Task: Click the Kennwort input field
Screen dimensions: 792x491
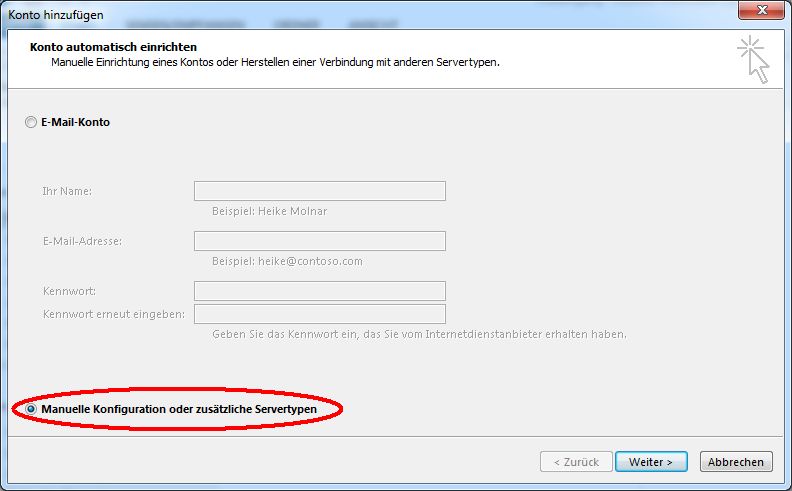Action: [x=320, y=291]
